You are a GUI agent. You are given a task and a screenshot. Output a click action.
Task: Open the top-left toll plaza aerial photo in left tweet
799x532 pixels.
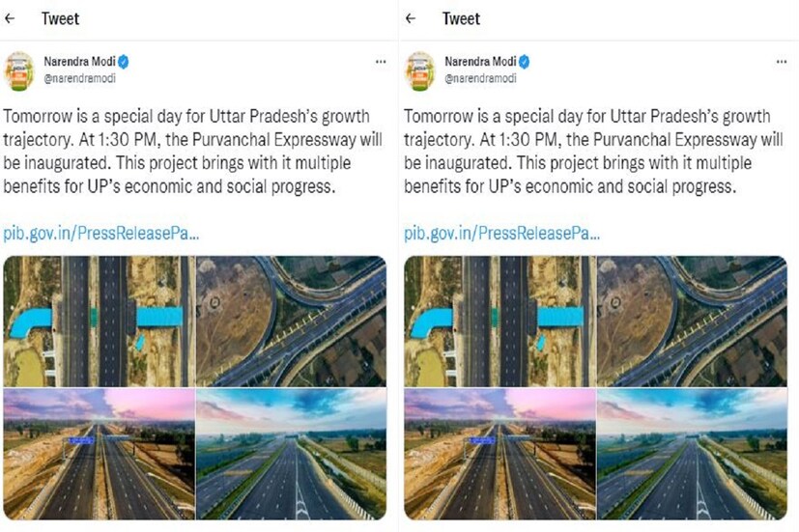click(x=99, y=321)
